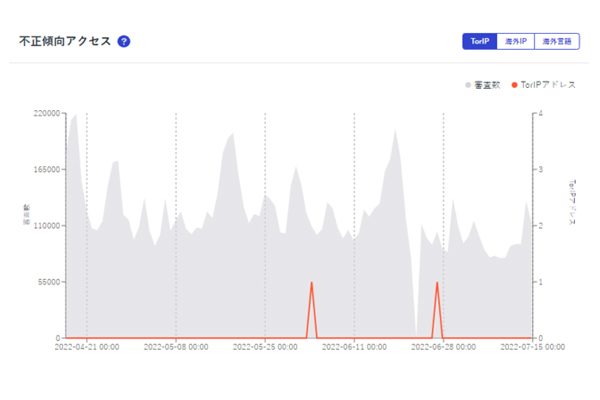The height and width of the screenshot is (400, 600).
Task: Click the second orange spike near 2022-06-28
Action: [437, 283]
